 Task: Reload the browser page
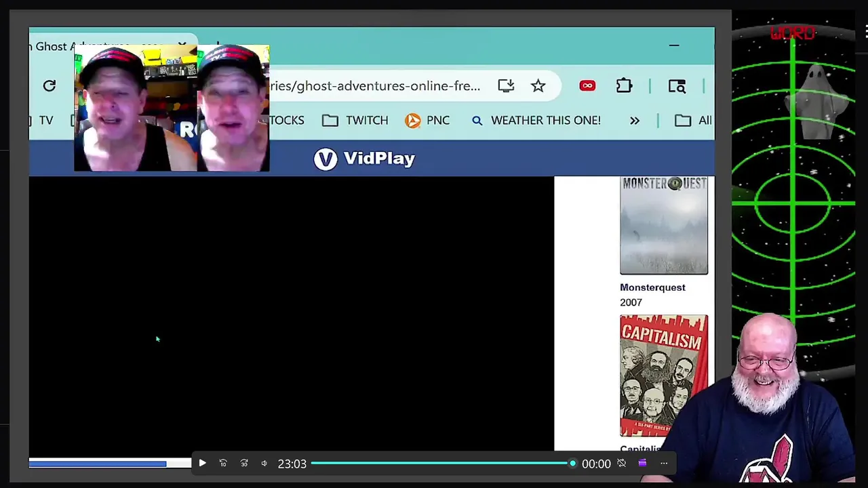50,86
